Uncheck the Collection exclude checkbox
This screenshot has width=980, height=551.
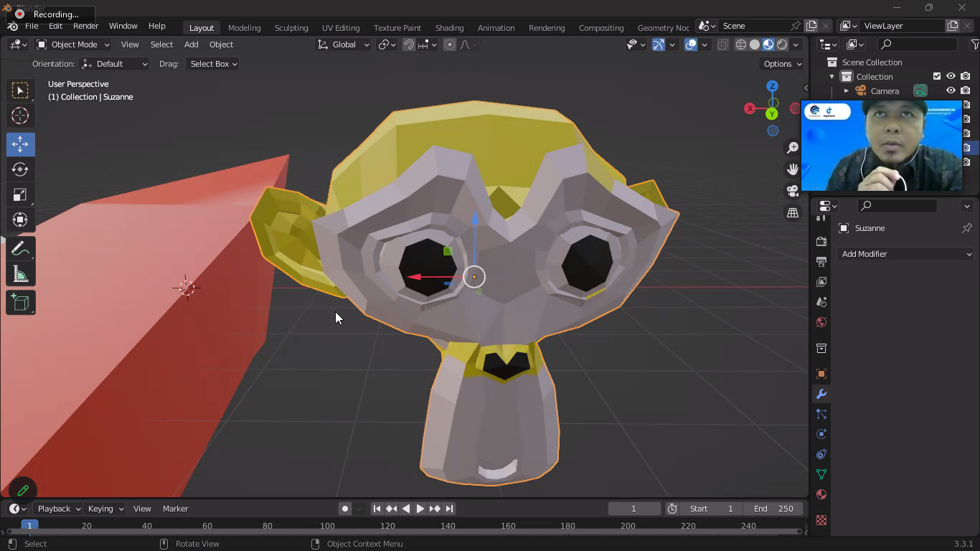pos(936,77)
